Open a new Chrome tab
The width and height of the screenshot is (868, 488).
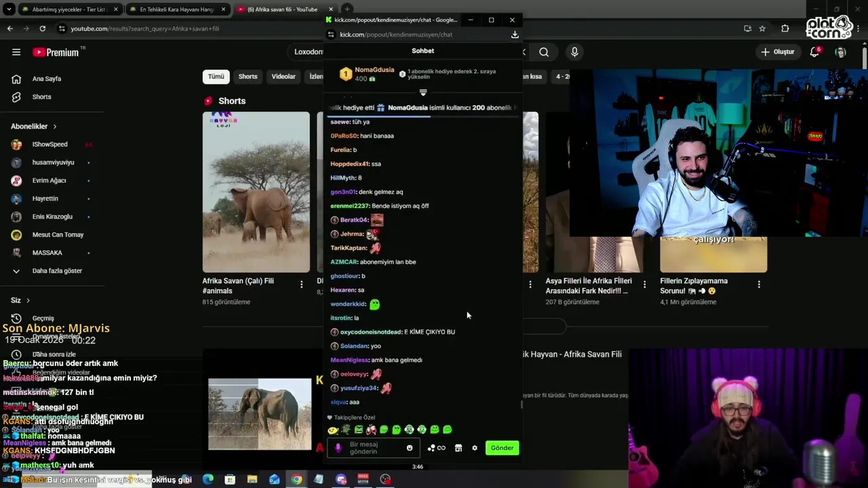click(347, 9)
